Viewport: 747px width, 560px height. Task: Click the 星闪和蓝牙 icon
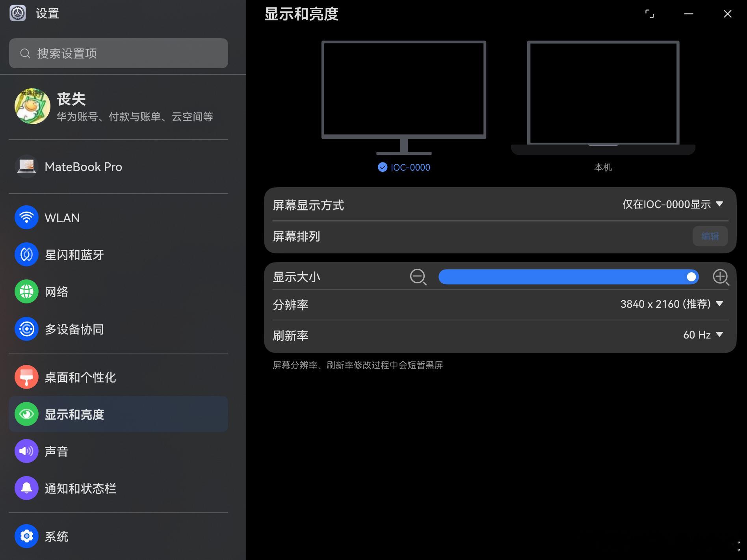[26, 255]
